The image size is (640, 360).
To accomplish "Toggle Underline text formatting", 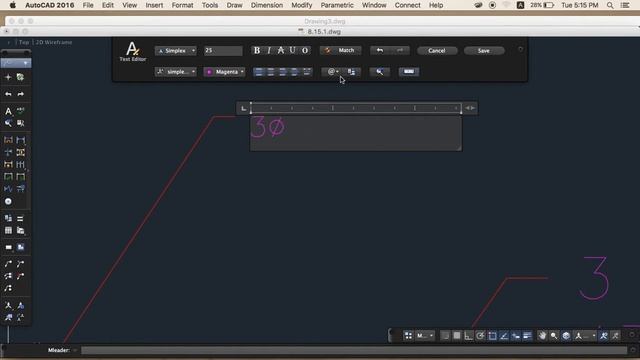I will click(x=293, y=51).
